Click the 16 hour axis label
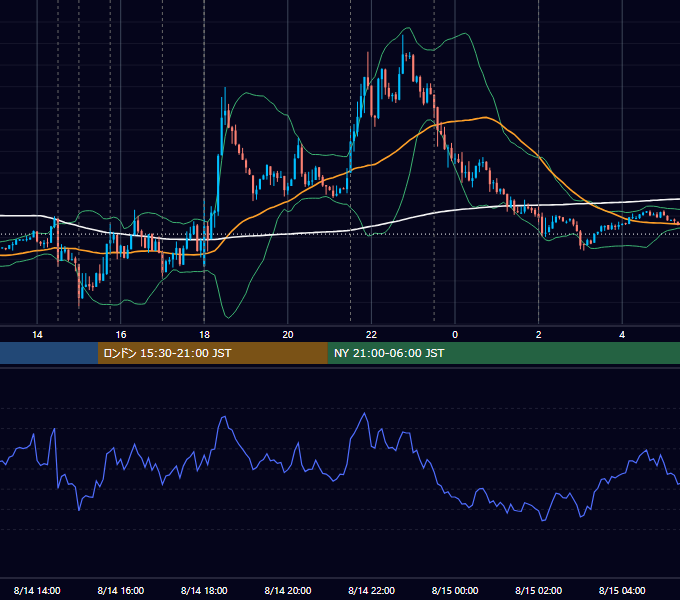Viewport: 680px width, 600px height. 121,335
